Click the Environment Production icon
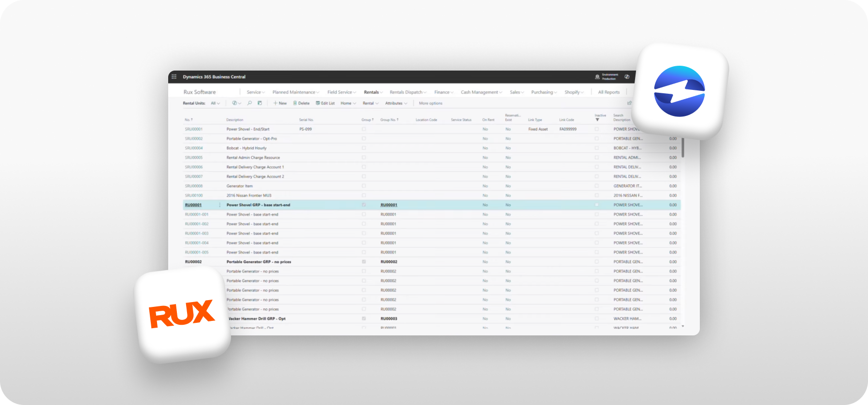 point(597,76)
